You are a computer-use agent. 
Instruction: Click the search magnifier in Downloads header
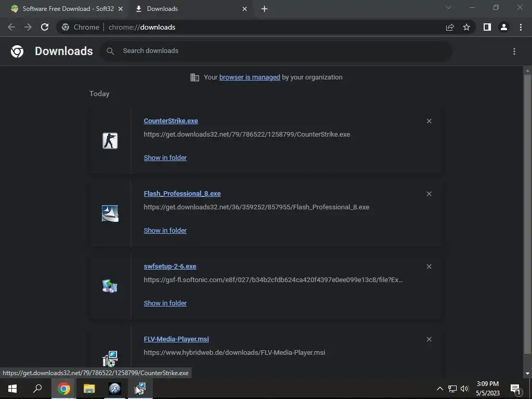(110, 51)
